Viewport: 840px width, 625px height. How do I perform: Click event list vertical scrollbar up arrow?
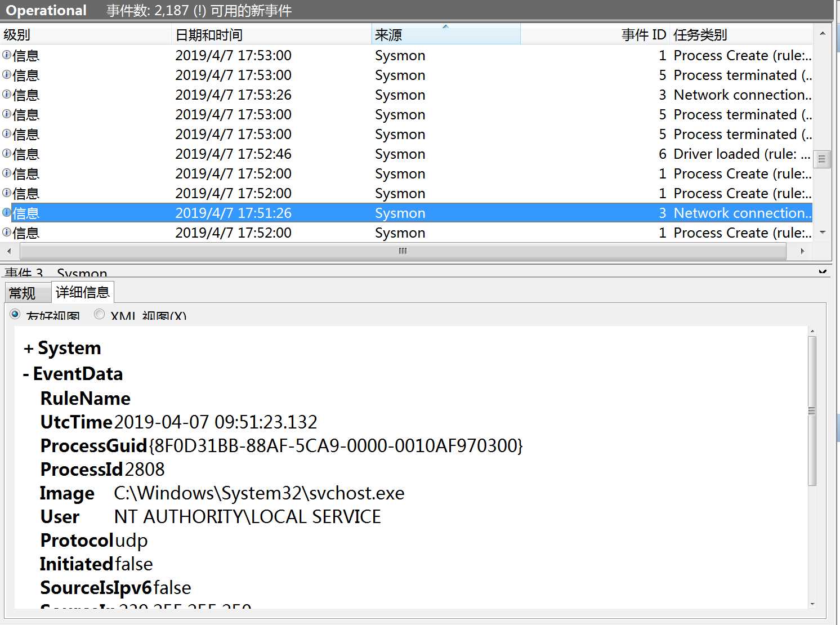point(823,34)
